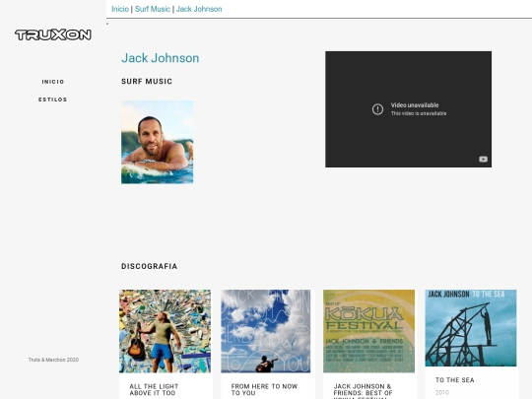Click the Jack Johnson page heading

point(161,58)
